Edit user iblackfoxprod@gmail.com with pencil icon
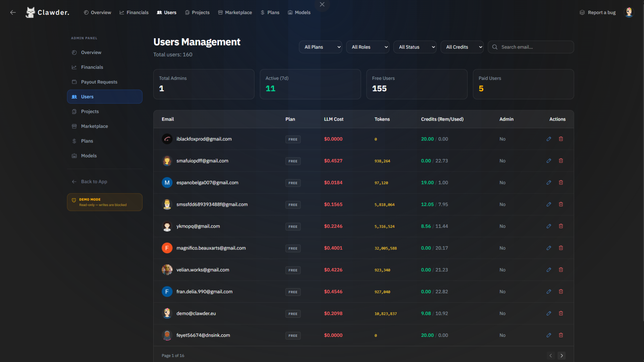 pos(549,139)
